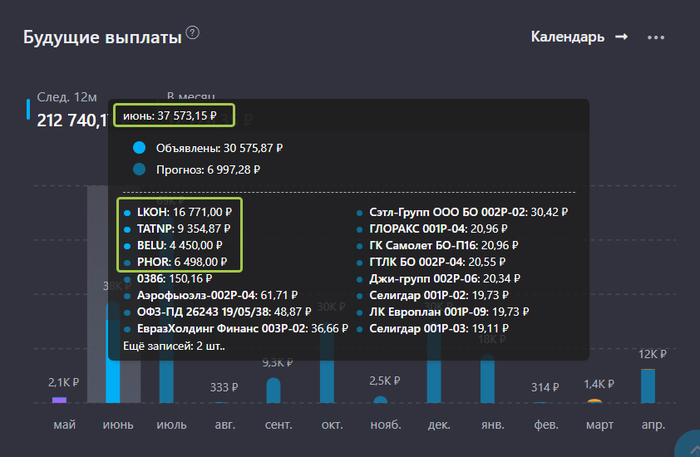Click the ГК Самолет БО-П16 bond entry
The image size is (700, 457).
click(458, 245)
